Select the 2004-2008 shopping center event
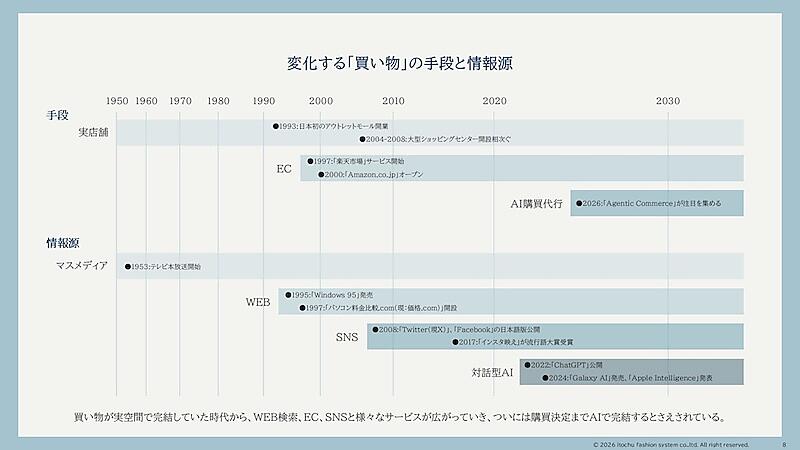 pyautogui.click(x=435, y=139)
